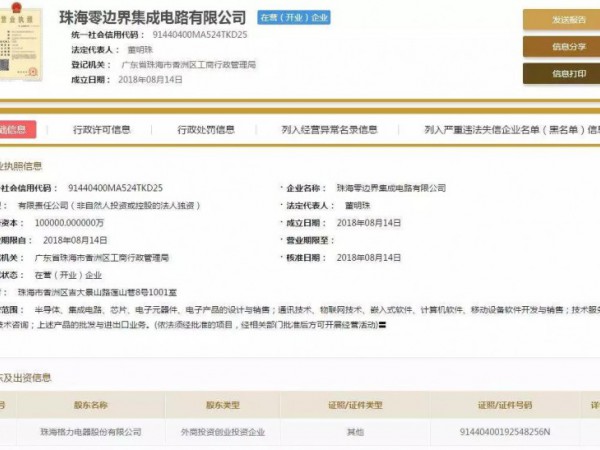Go to the 列入经营异常名录信息 tab
The image size is (600, 450).
tap(330, 129)
